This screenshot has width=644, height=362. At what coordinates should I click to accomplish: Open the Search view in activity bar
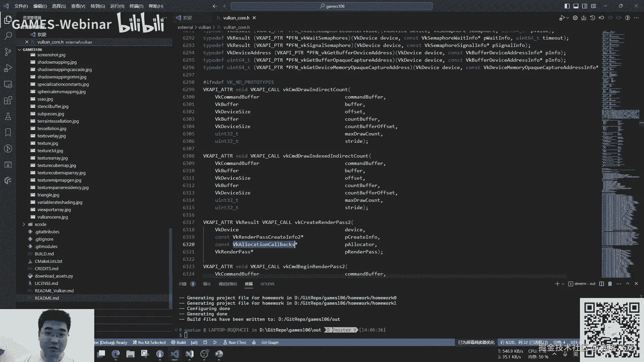pos(8,36)
